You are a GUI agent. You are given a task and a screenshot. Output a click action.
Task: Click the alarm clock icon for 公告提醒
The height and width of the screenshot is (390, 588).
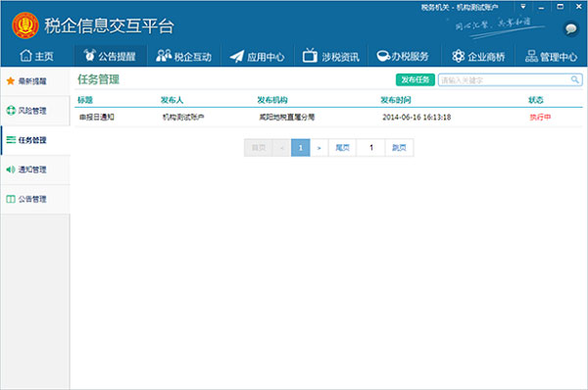tap(89, 55)
